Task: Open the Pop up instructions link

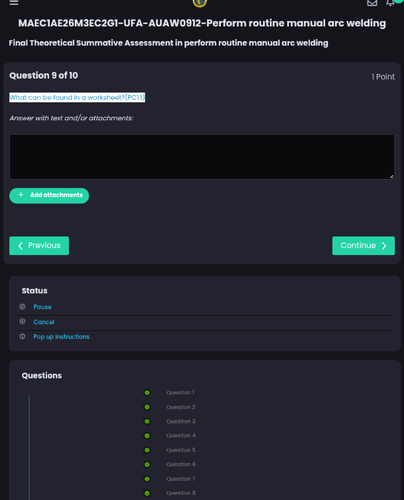Action: tap(61, 337)
